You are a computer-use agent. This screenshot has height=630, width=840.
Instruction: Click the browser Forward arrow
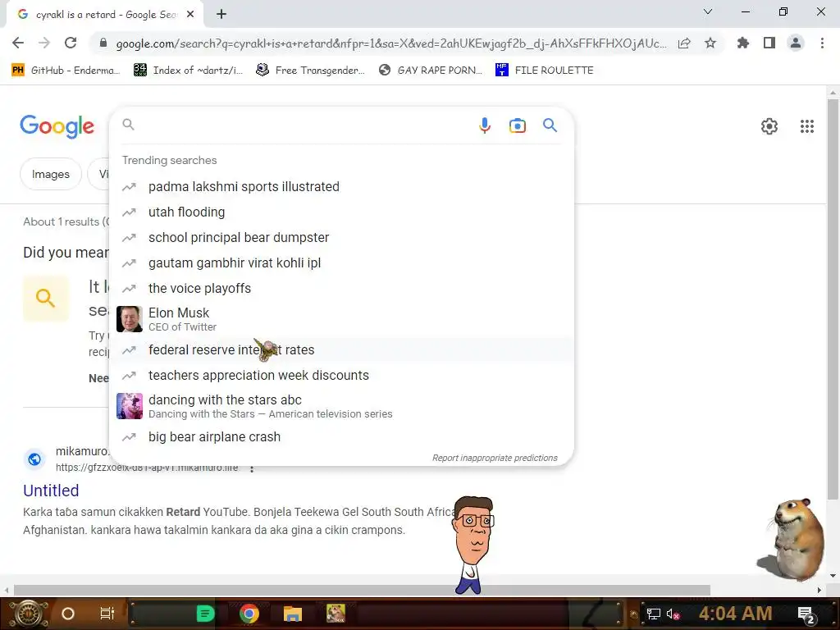(x=44, y=43)
